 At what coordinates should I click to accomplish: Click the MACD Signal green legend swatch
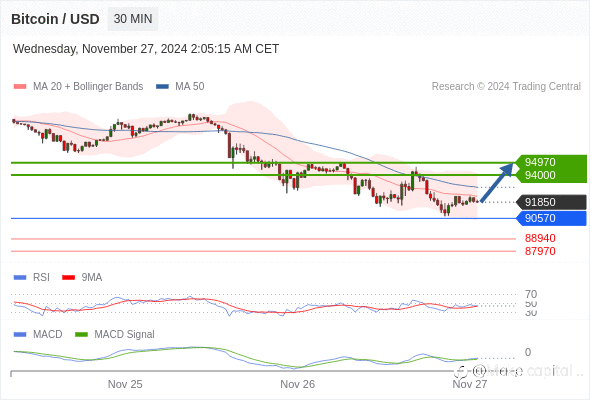[x=81, y=335]
